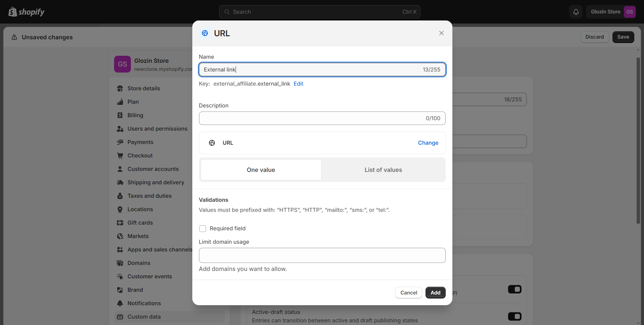This screenshot has height=325, width=644.
Task: Open Checkout settings
Action: click(140, 156)
